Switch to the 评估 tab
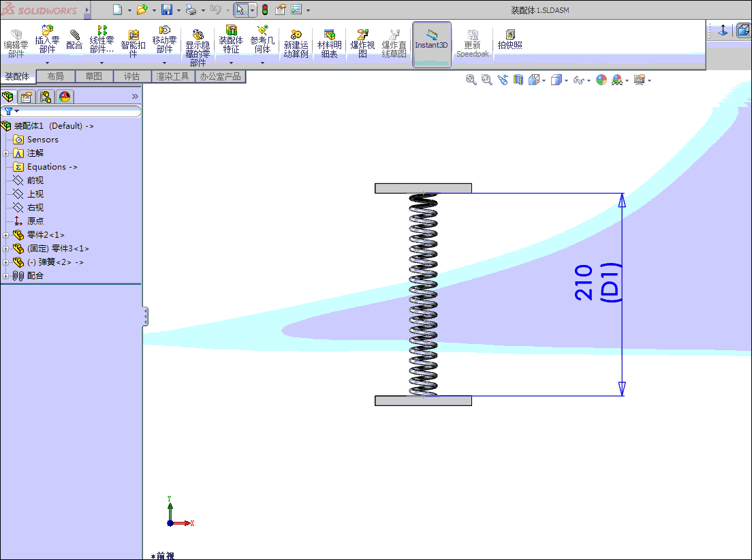 (132, 76)
